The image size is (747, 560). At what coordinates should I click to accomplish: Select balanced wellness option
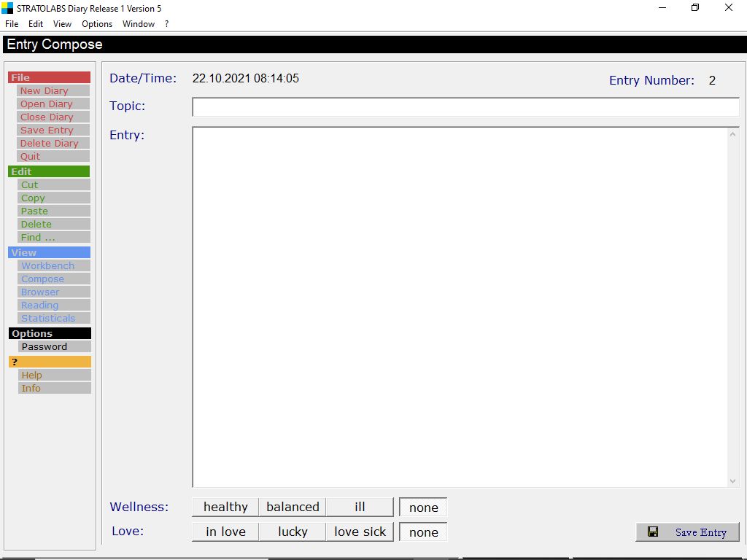click(293, 507)
